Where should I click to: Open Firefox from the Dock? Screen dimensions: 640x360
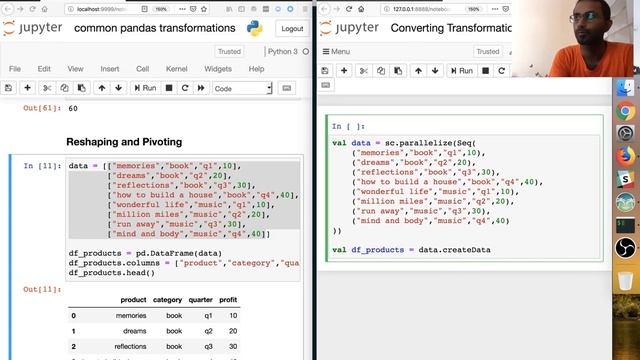625,156
